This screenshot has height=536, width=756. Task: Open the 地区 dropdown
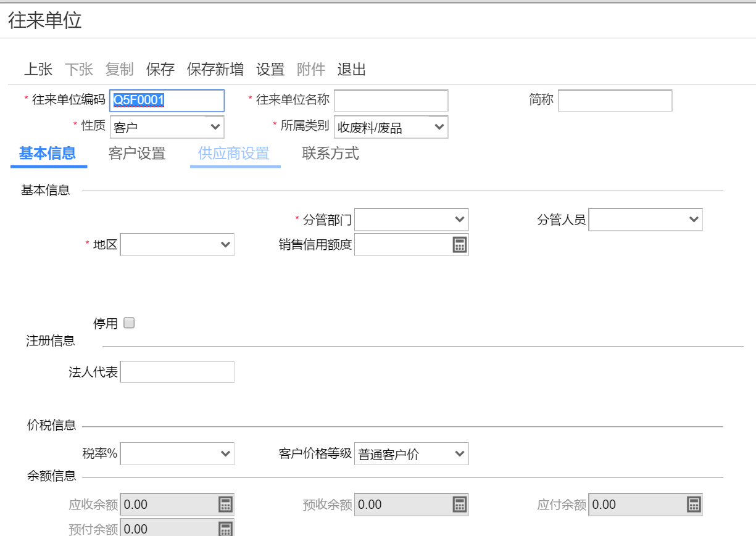click(x=177, y=245)
